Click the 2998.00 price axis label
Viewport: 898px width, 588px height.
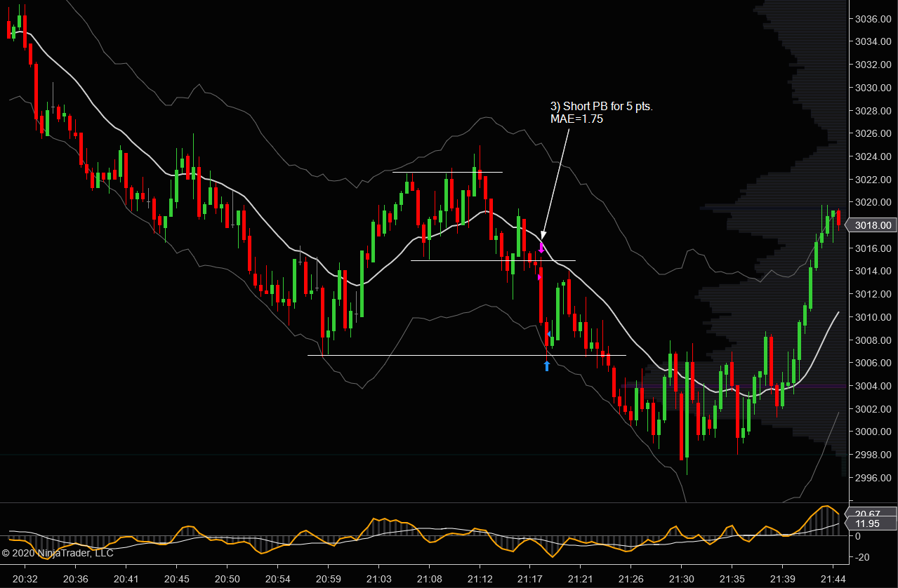click(873, 455)
